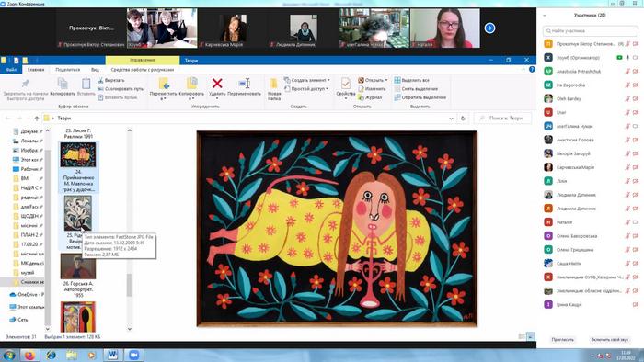The image size is (644, 362).
Task: Toggle host Xoyиб's microphone icon
Action: click(x=627, y=57)
